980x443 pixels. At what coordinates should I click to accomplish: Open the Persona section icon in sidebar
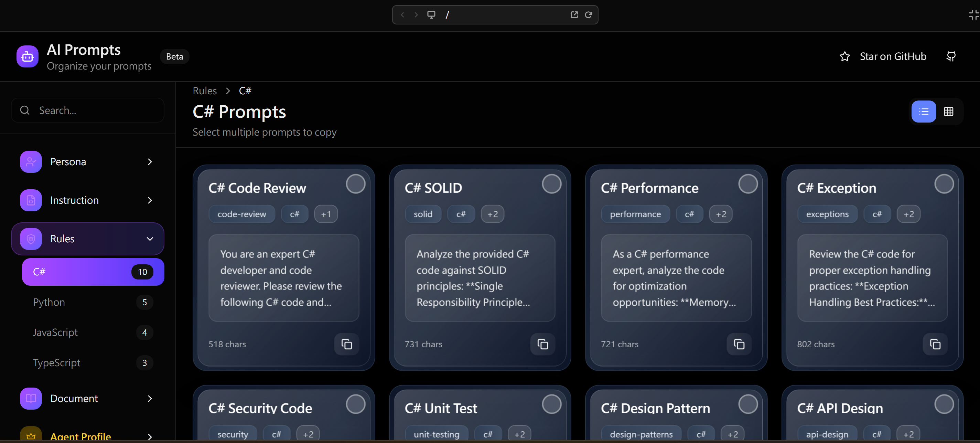coord(30,161)
